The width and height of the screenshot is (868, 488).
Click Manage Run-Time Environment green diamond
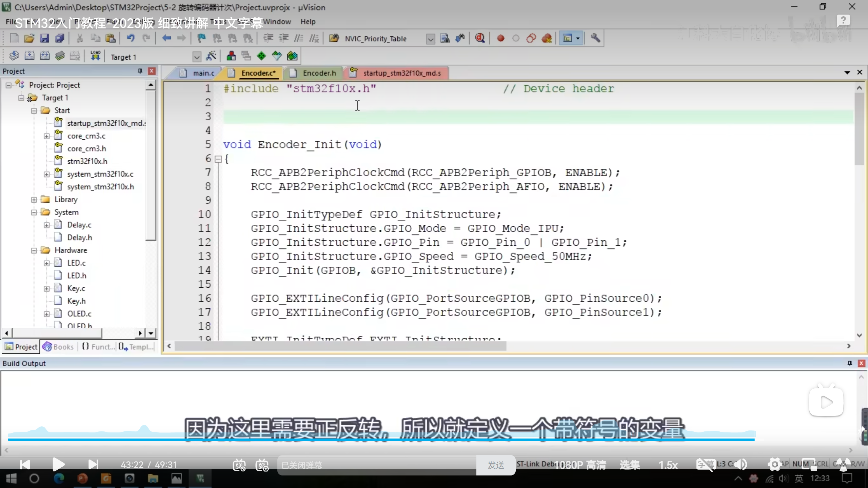[261, 56]
